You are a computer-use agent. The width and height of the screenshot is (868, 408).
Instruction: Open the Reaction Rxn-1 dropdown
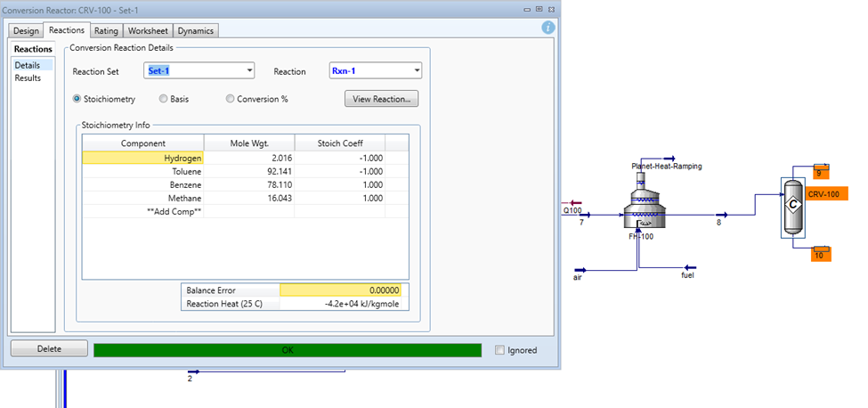click(x=376, y=71)
